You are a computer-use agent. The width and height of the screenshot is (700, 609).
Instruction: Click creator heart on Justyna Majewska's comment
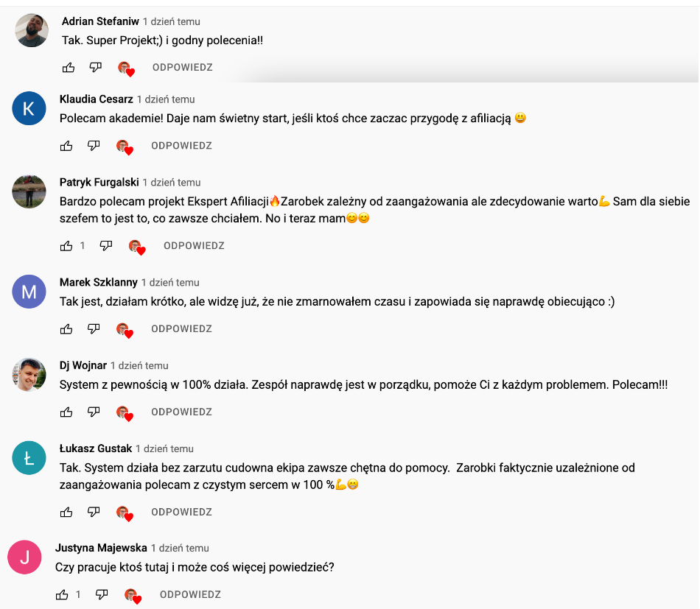click(133, 596)
